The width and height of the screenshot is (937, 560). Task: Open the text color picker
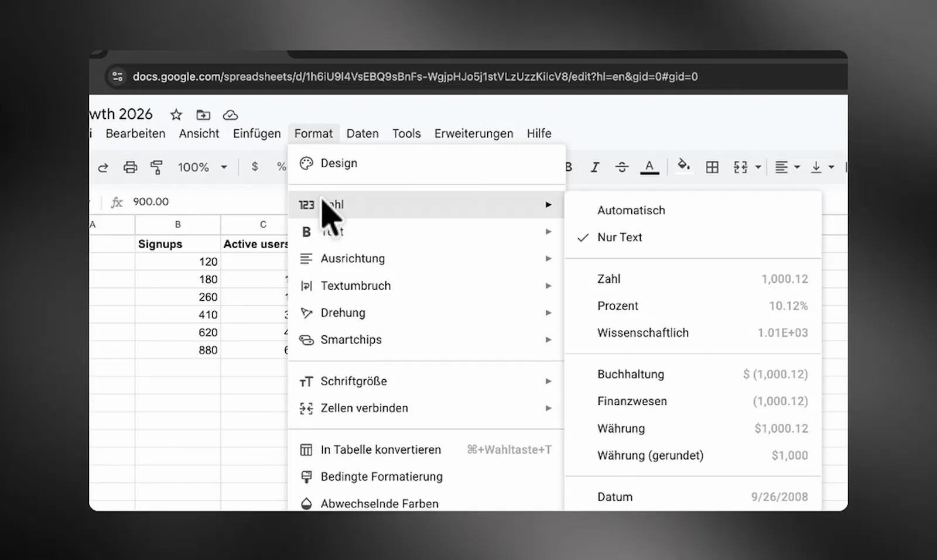[649, 167]
